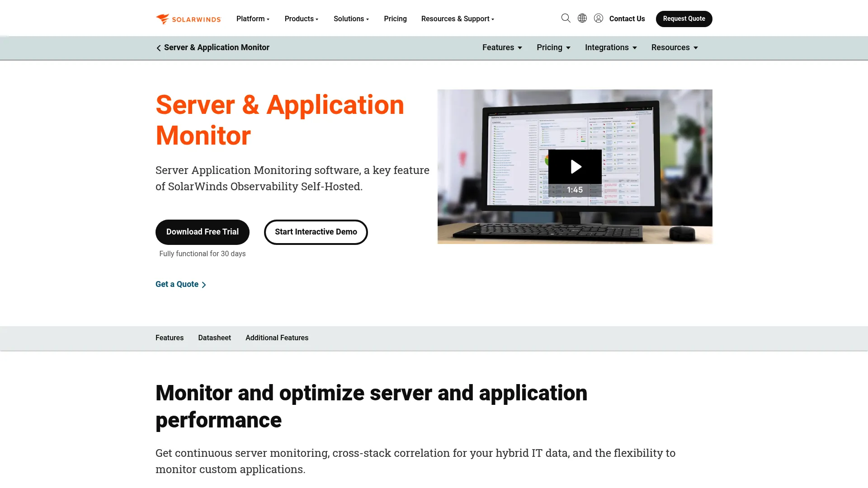Follow the Get a Quote link
The image size is (868, 488).
[x=181, y=284]
